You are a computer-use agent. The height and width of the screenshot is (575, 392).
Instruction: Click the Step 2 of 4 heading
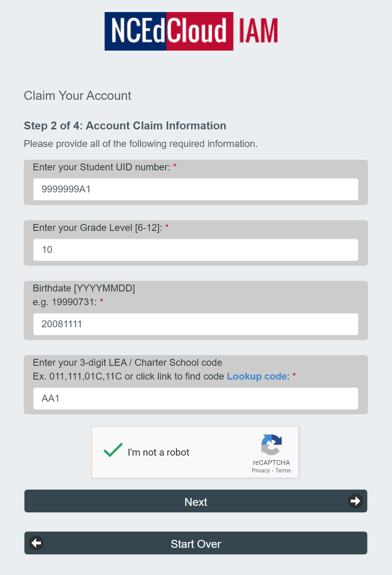click(125, 126)
